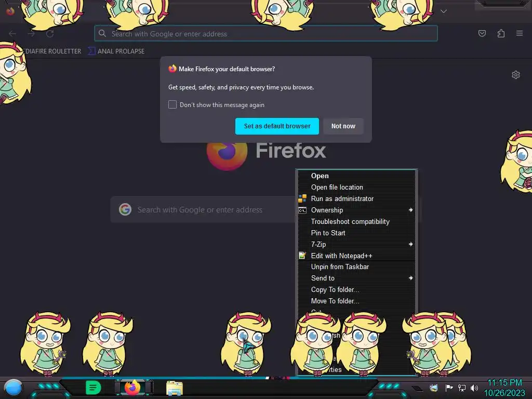Open File Explorer from the taskbar

pos(175,388)
